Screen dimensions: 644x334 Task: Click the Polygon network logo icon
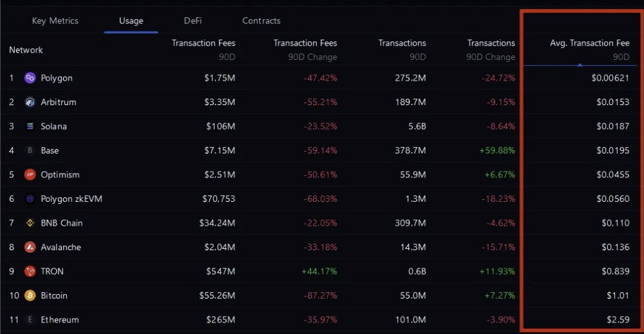[x=30, y=78]
